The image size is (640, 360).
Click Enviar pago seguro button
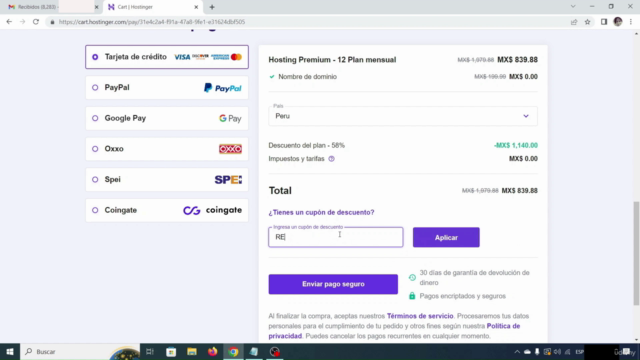[x=333, y=284]
